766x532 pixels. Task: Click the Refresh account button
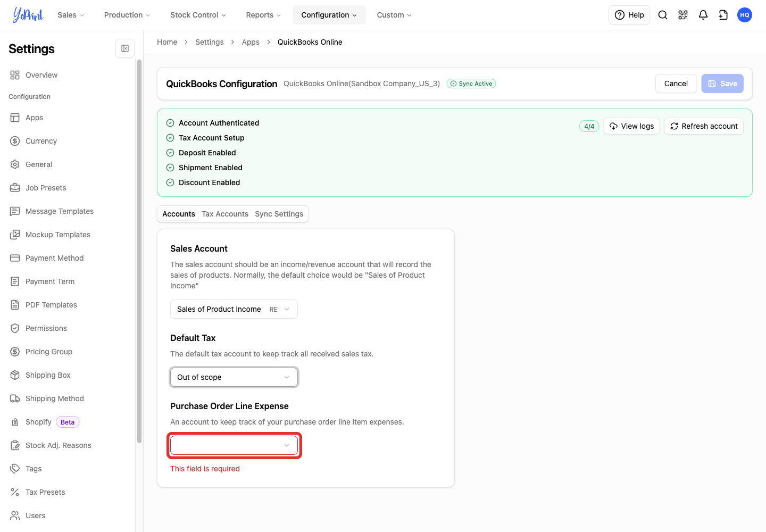(x=704, y=126)
